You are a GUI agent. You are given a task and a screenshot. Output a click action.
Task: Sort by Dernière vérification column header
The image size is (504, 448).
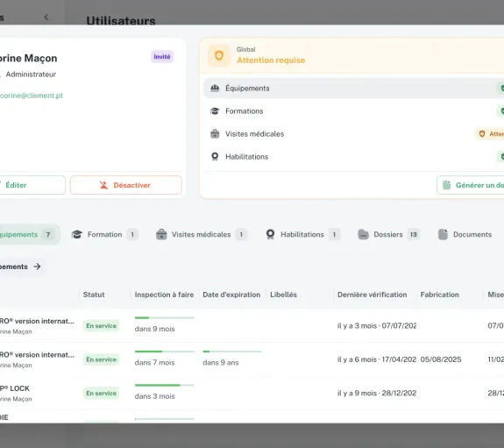[x=373, y=295]
